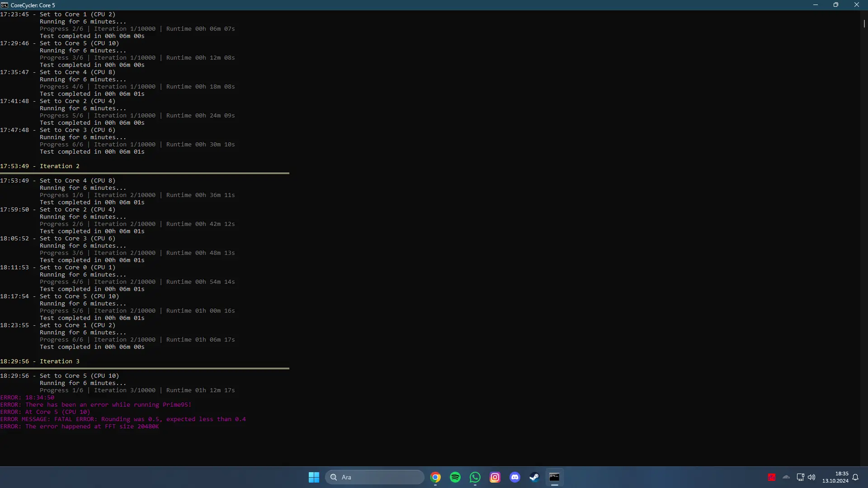Viewport: 868px width, 488px height.
Task: Click the '17:59:50 - Set to Core 2' line
Action: [x=58, y=210]
